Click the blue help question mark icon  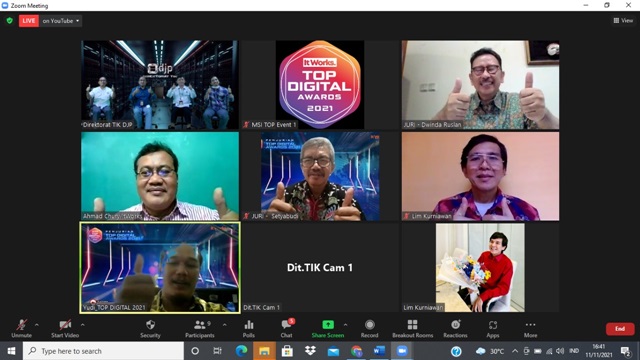click(456, 351)
